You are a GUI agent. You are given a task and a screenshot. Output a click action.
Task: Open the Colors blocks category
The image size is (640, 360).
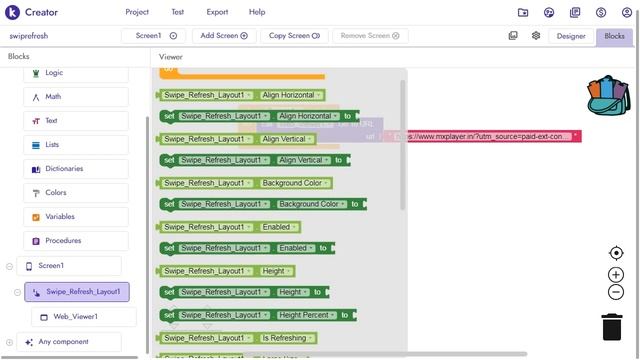coord(76,193)
